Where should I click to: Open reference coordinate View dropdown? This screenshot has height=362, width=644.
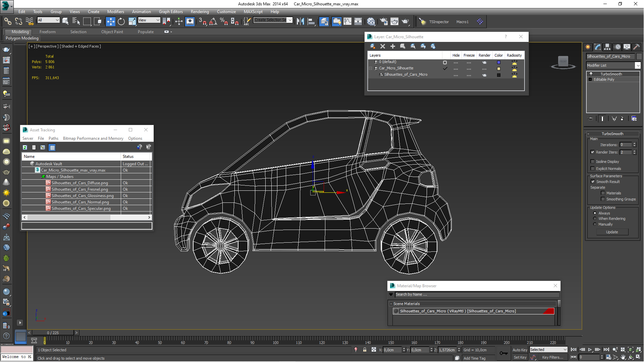[149, 20]
